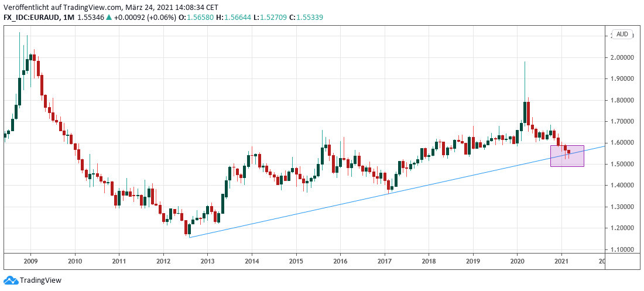The height and width of the screenshot is (291, 644).
Task: Click the 2011 time axis label
Action: 119,261
